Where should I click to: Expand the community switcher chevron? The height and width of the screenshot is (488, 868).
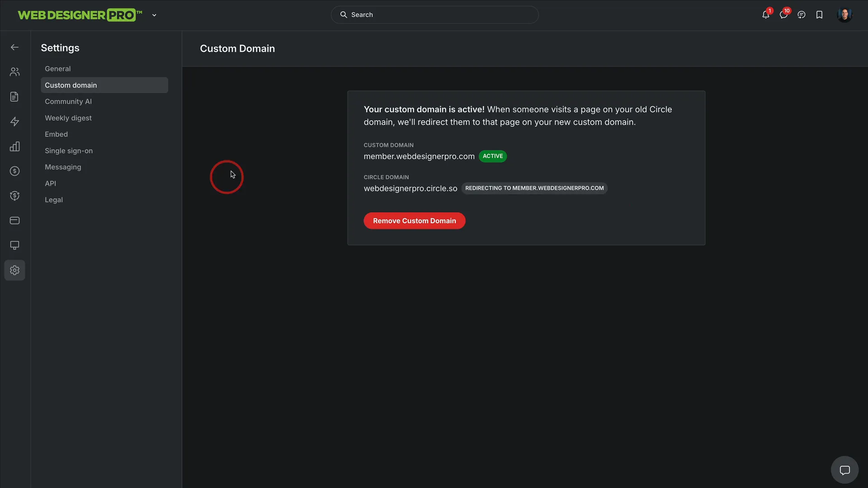[x=154, y=15]
